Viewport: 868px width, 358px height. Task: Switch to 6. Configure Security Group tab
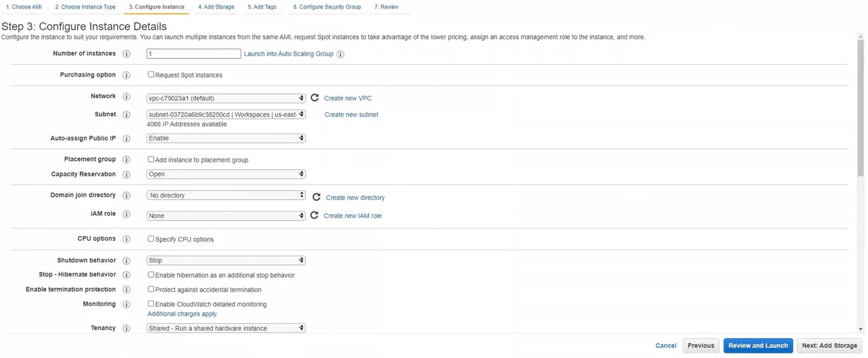click(327, 7)
